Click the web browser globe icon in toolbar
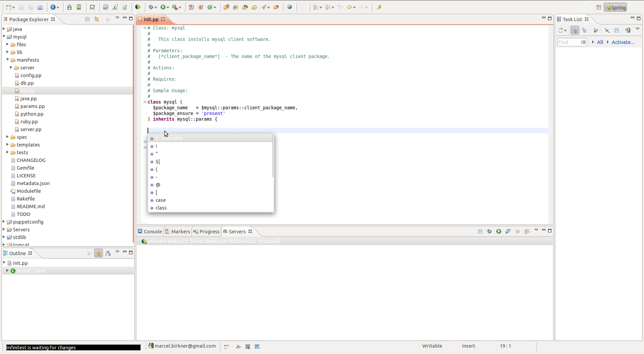The image size is (644, 354). coord(290,7)
